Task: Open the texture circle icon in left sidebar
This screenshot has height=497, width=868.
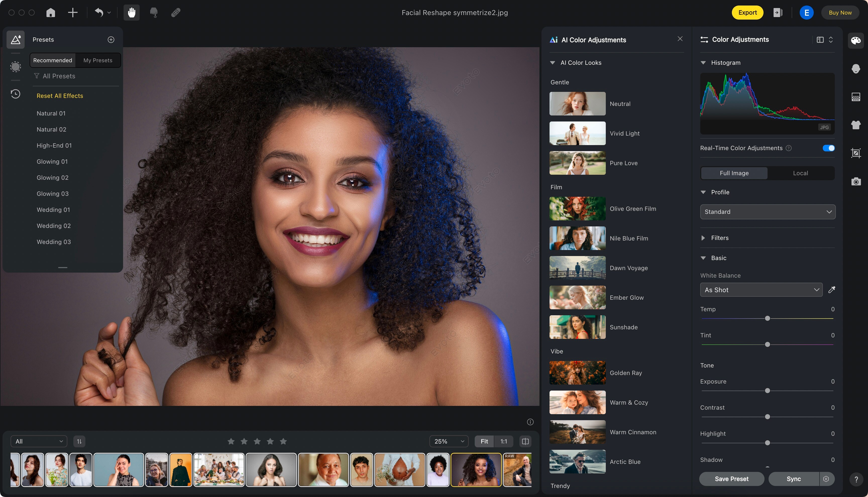Action: (x=16, y=67)
